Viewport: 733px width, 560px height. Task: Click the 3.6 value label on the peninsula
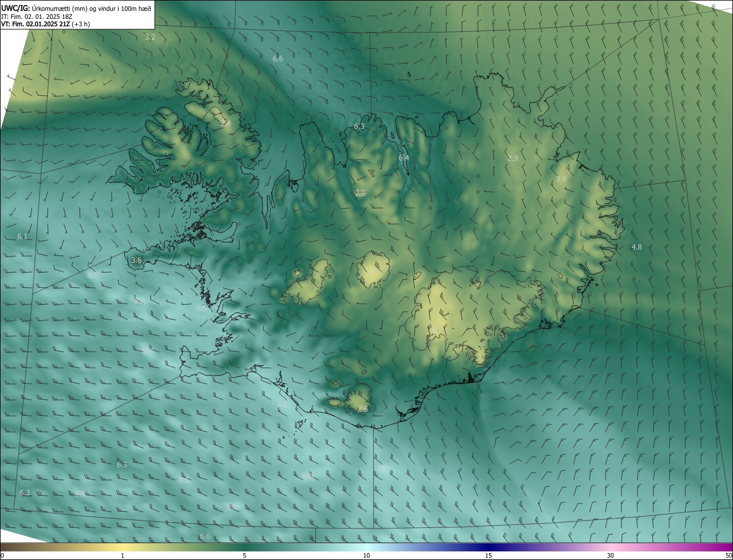(136, 260)
